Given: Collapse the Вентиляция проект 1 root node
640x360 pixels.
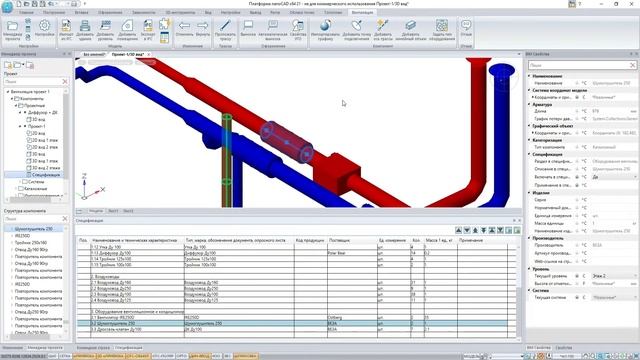Looking at the screenshot, I should (8, 91).
